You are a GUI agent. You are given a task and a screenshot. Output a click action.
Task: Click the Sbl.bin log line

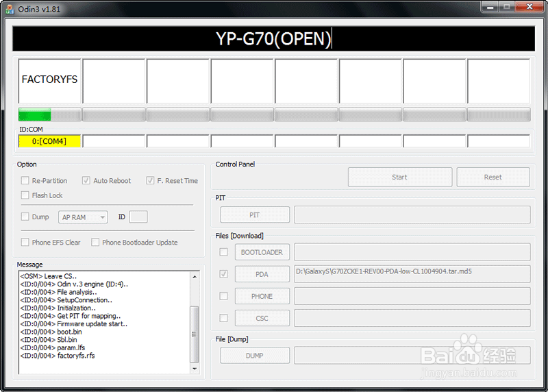click(49, 339)
